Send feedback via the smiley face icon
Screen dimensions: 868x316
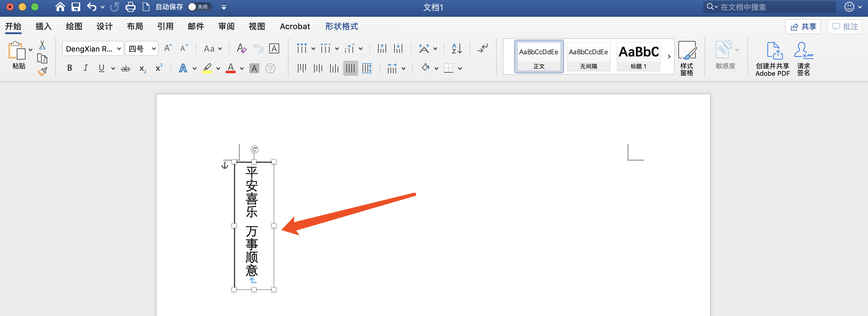pyautogui.click(x=849, y=7)
